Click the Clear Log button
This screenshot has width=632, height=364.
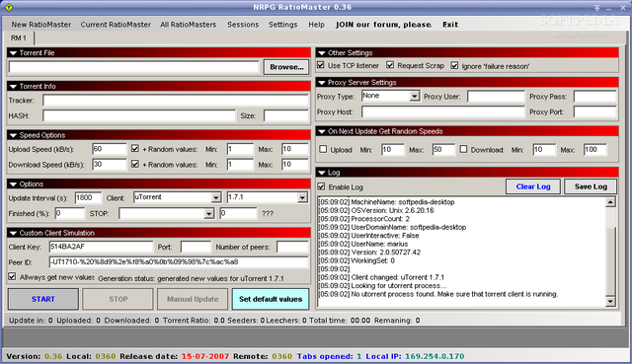coord(533,186)
